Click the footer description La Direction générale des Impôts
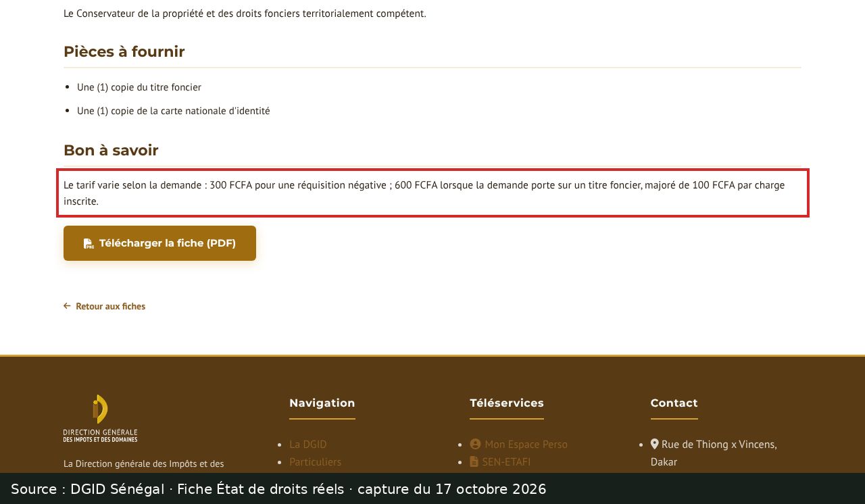Screen dimensions: 865x504 tap(144, 464)
